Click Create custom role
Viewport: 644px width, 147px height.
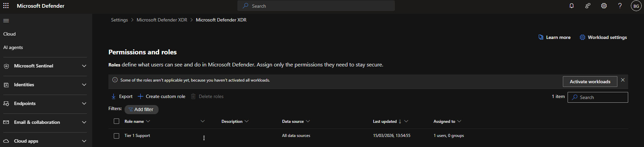coord(162,96)
